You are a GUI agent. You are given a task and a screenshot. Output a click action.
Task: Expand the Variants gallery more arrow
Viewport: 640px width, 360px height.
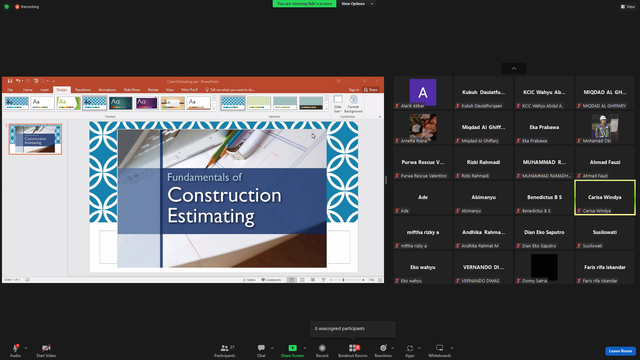326,109
